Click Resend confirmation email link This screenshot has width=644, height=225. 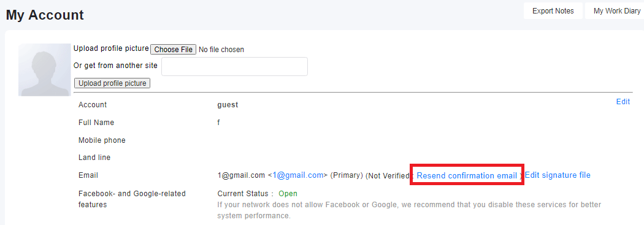click(467, 176)
